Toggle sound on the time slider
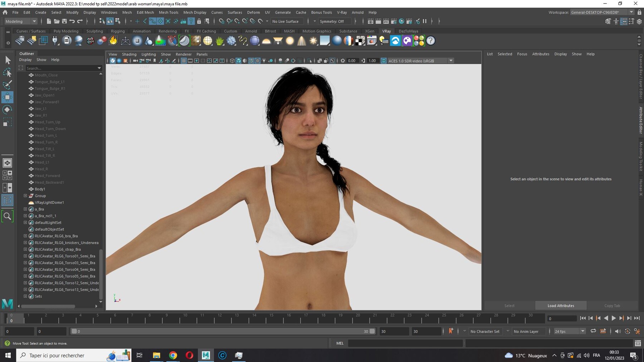The image size is (644, 362). tap(618, 331)
